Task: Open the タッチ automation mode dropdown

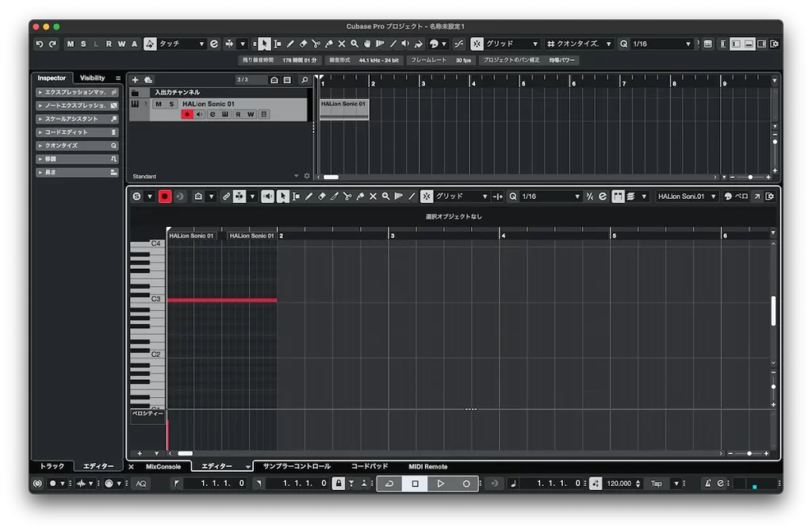Action: (x=182, y=44)
